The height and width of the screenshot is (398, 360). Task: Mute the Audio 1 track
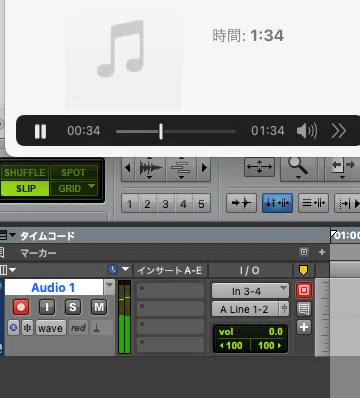point(99,307)
